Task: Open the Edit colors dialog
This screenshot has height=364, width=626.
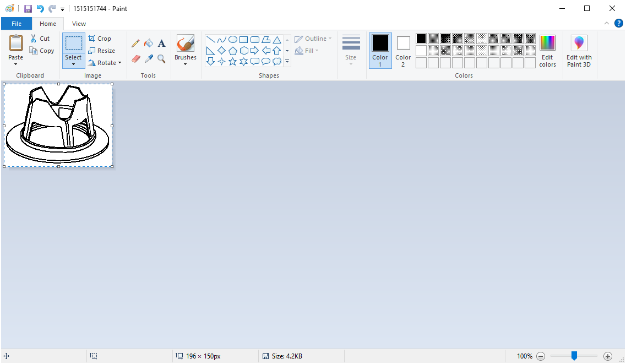Action: [x=547, y=51]
